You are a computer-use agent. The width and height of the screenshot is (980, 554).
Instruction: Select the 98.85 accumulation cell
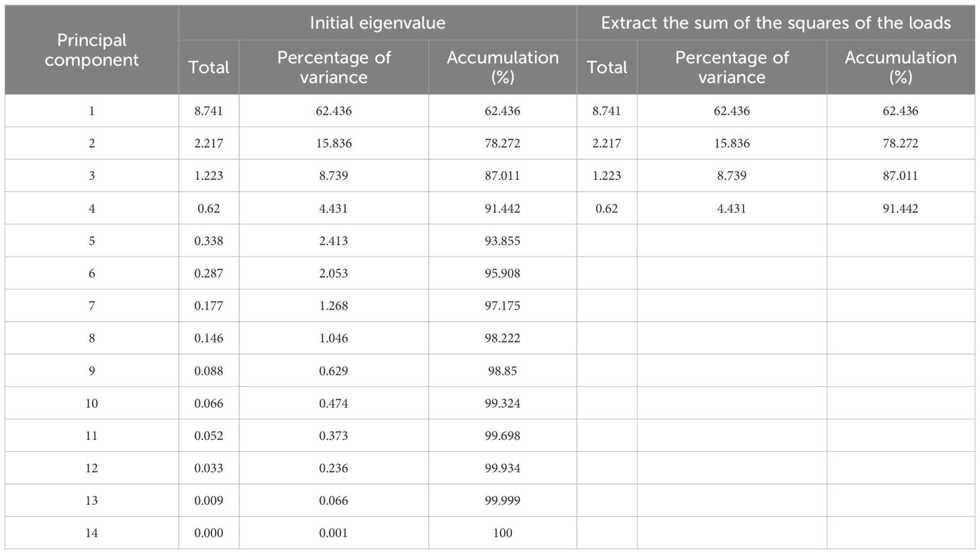coord(502,371)
